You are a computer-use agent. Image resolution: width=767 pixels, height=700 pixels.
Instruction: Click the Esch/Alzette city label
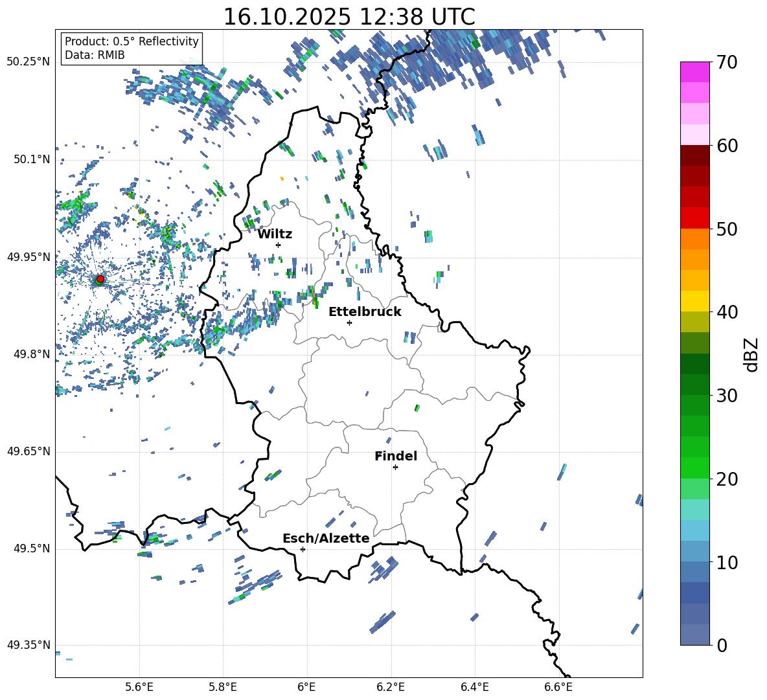326,538
